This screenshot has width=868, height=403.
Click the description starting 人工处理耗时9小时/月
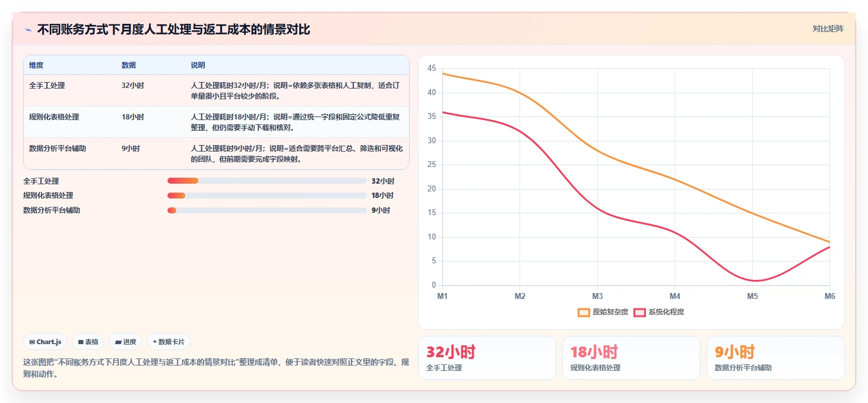296,153
